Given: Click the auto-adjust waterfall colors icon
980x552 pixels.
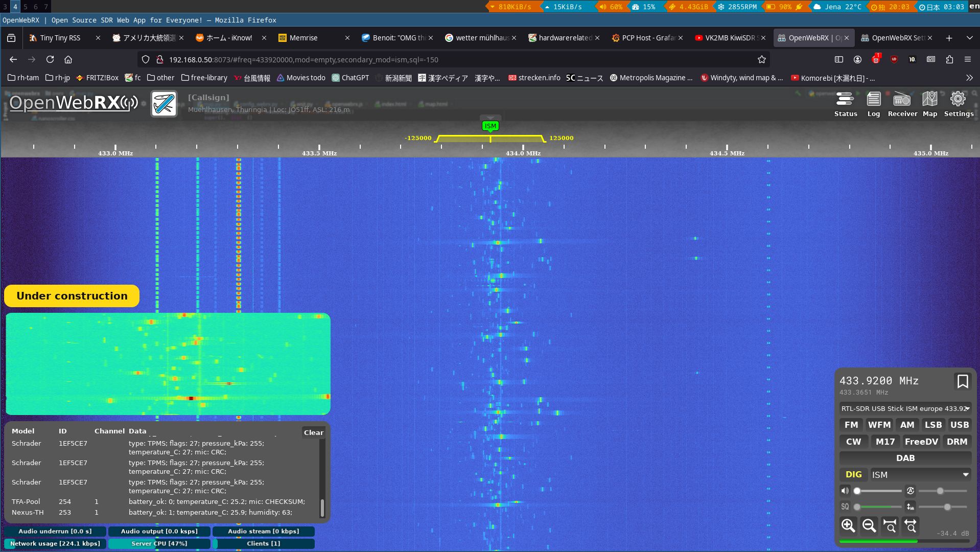Looking at the screenshot, I should pyautogui.click(x=910, y=491).
